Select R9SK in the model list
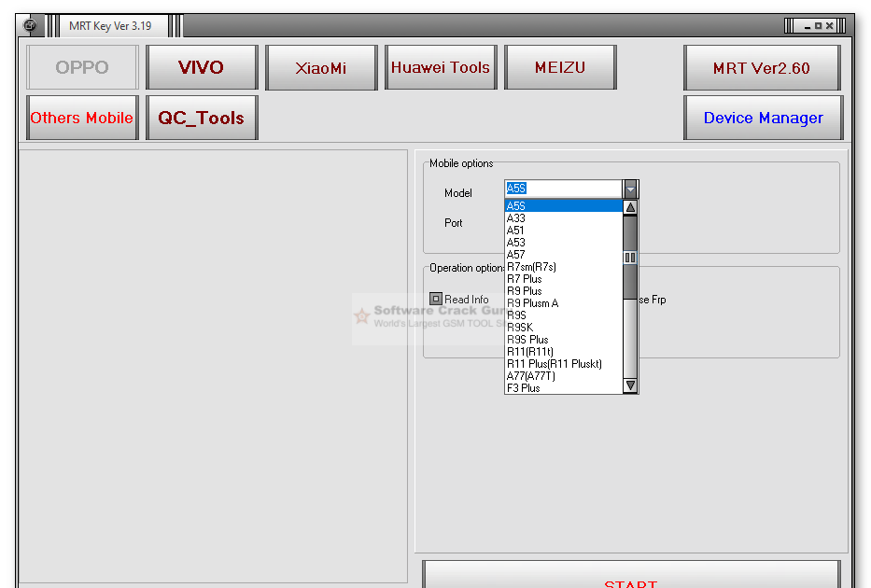This screenshot has width=871, height=588. (563, 328)
